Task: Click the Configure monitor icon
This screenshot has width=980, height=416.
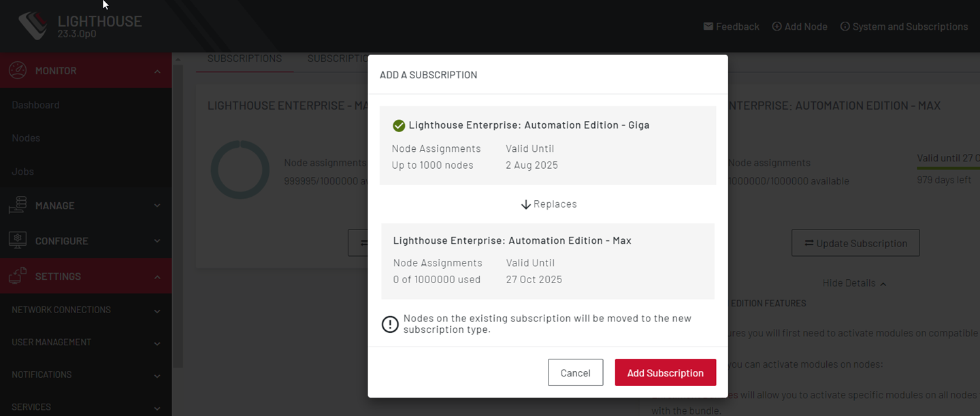Action: [17, 240]
